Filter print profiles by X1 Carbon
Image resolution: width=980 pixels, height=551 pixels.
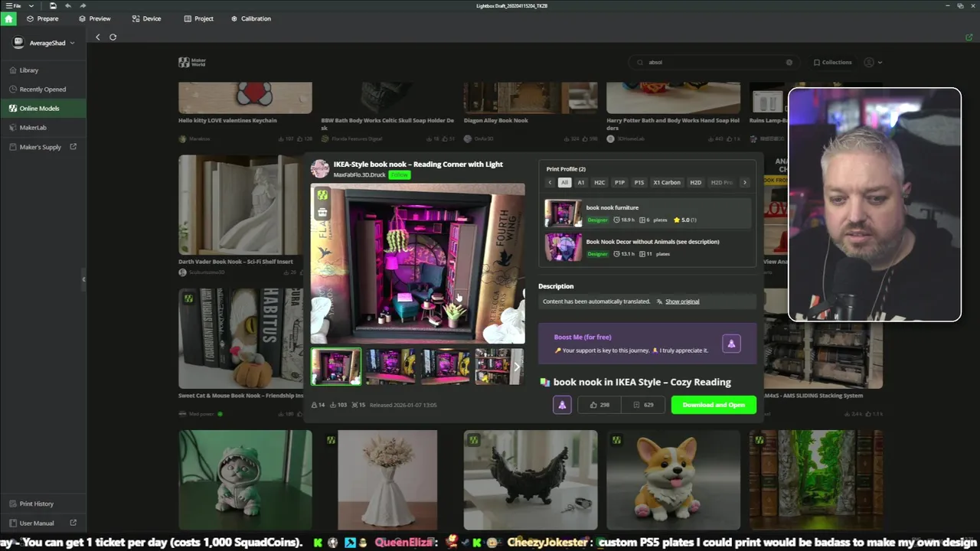(667, 182)
